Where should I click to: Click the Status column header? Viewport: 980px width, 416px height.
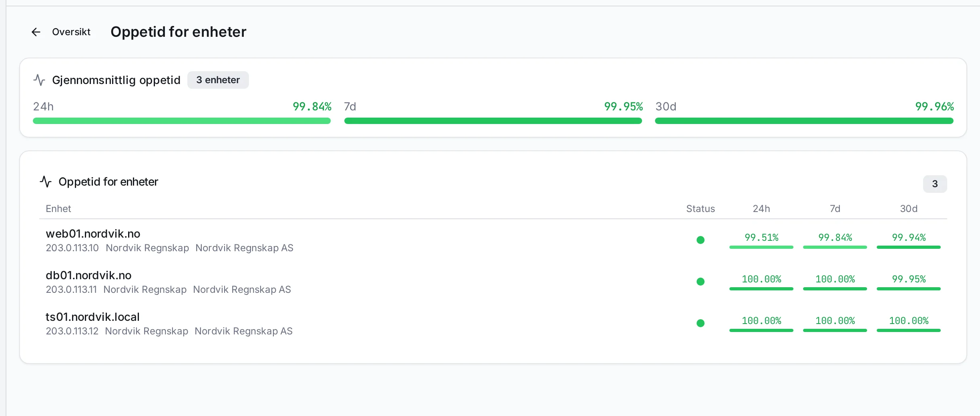[x=701, y=209]
